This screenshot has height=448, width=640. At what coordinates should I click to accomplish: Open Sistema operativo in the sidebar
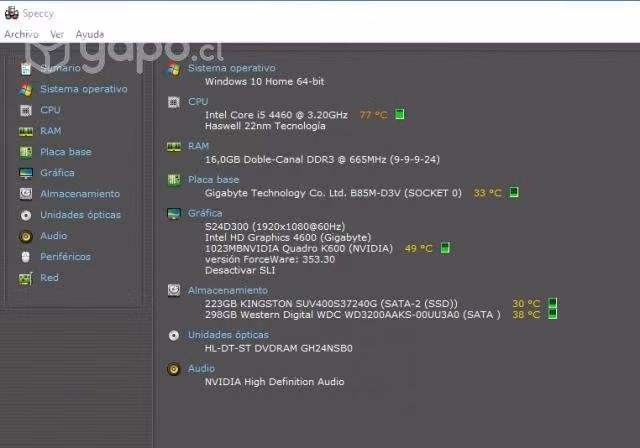pos(84,89)
